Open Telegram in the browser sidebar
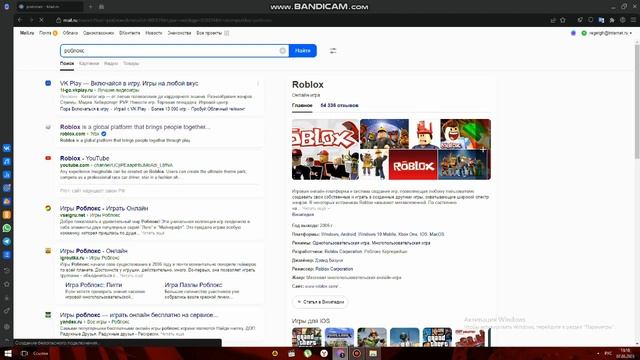Viewport: 640px width, 360px height. (7, 242)
